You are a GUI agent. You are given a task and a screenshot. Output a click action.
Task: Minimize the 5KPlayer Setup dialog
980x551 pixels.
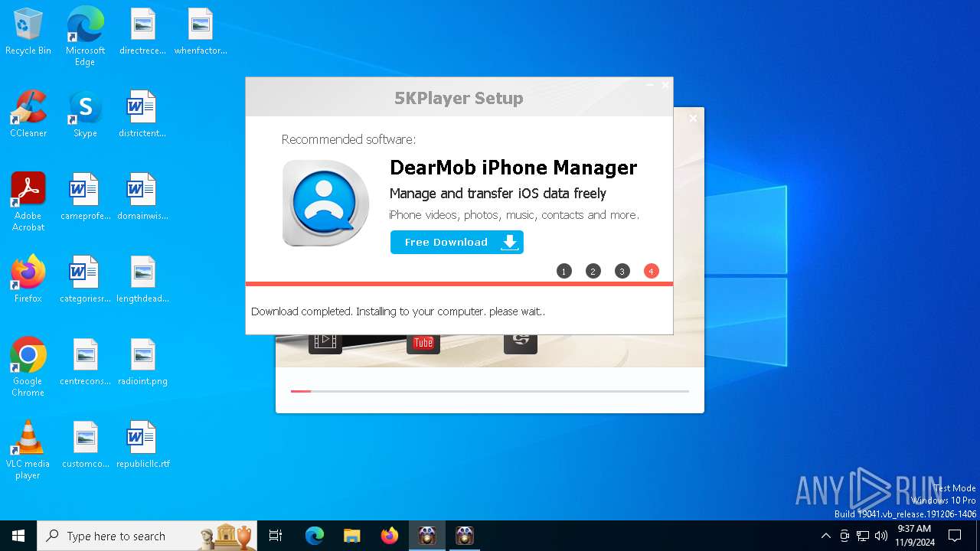(x=650, y=85)
